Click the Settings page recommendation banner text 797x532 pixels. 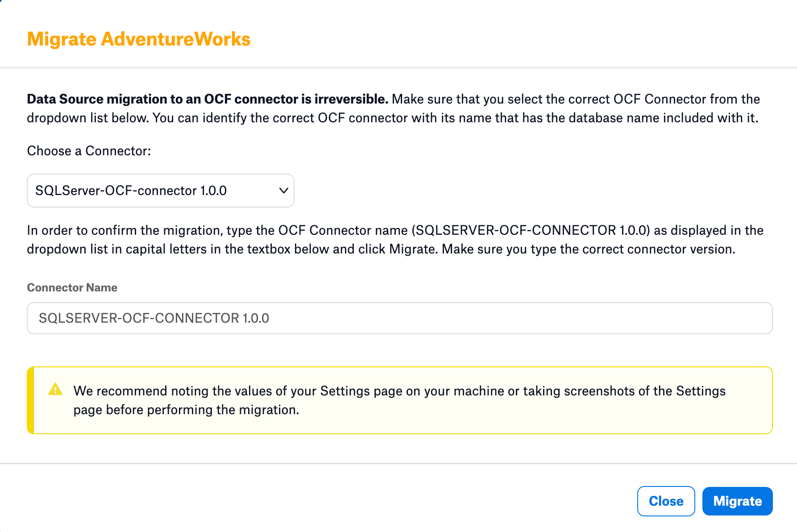[399, 400]
